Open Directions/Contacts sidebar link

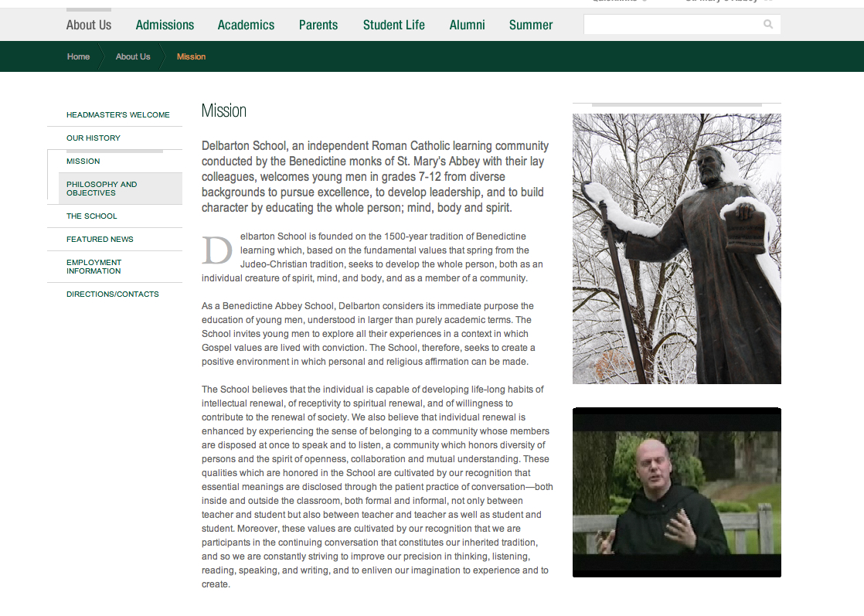[112, 294]
